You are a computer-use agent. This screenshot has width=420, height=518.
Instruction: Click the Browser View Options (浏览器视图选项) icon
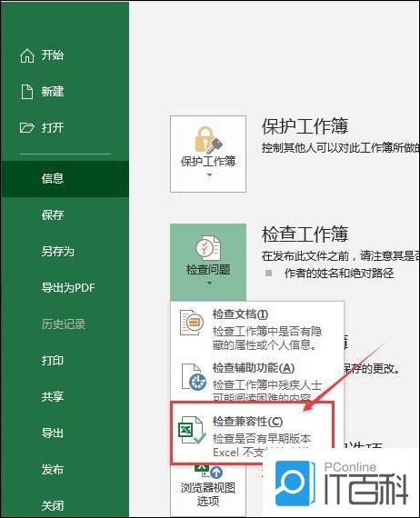click(x=208, y=471)
